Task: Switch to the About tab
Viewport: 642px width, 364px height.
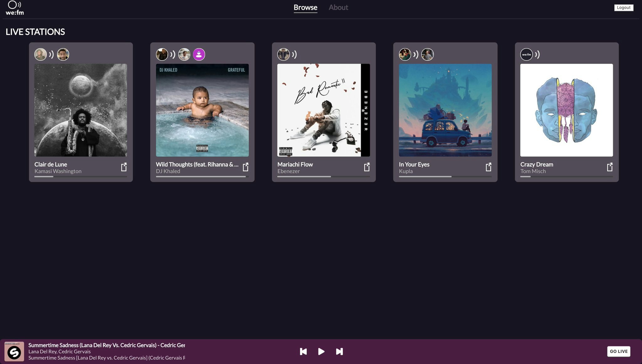Action: (338, 8)
